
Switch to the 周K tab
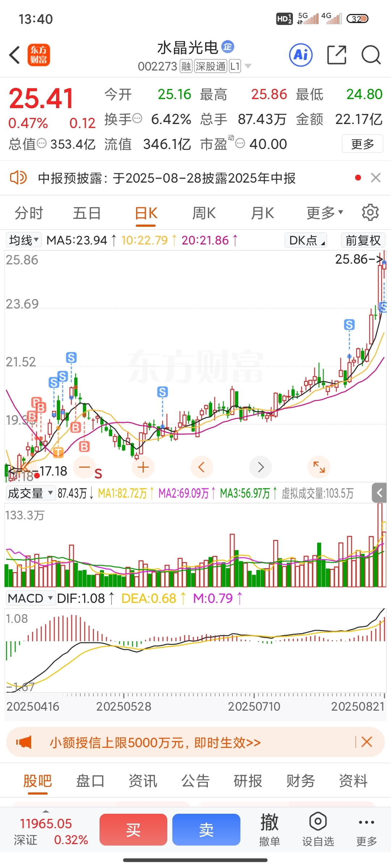coord(204,213)
